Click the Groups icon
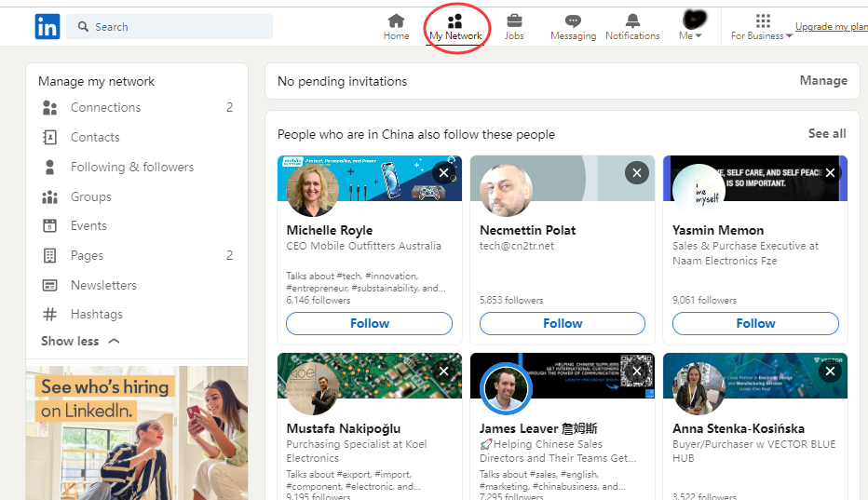This screenshot has width=868, height=500. pyautogui.click(x=49, y=196)
